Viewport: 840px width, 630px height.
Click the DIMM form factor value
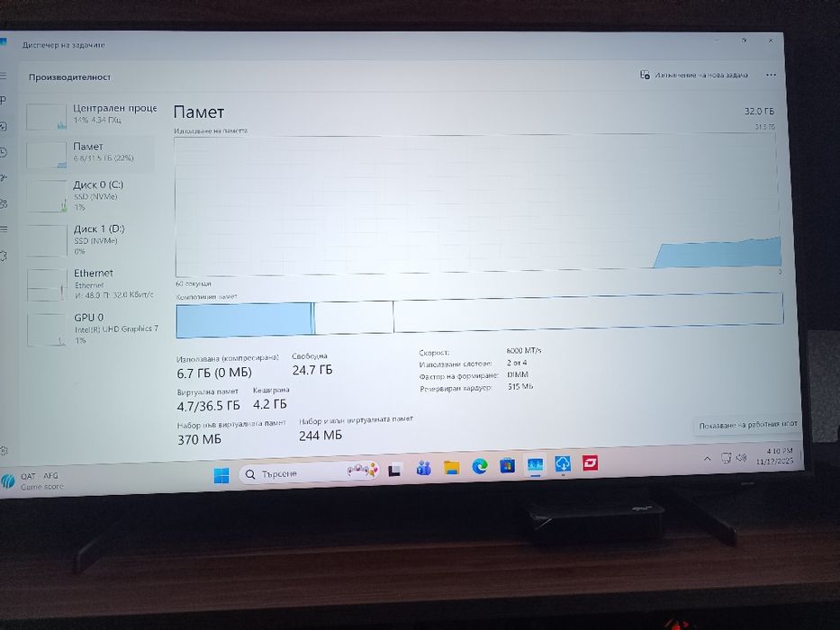[x=518, y=374]
